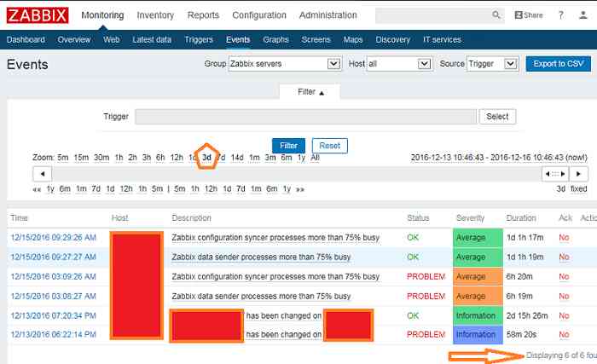The width and height of the screenshot is (597, 364).
Task: Open event 12/13/2016 06:22:14 PM
Action: (53, 334)
